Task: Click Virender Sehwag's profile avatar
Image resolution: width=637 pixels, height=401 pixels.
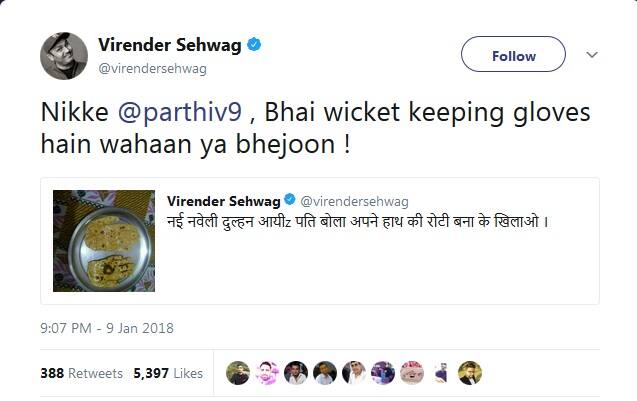Action: pyautogui.click(x=63, y=55)
